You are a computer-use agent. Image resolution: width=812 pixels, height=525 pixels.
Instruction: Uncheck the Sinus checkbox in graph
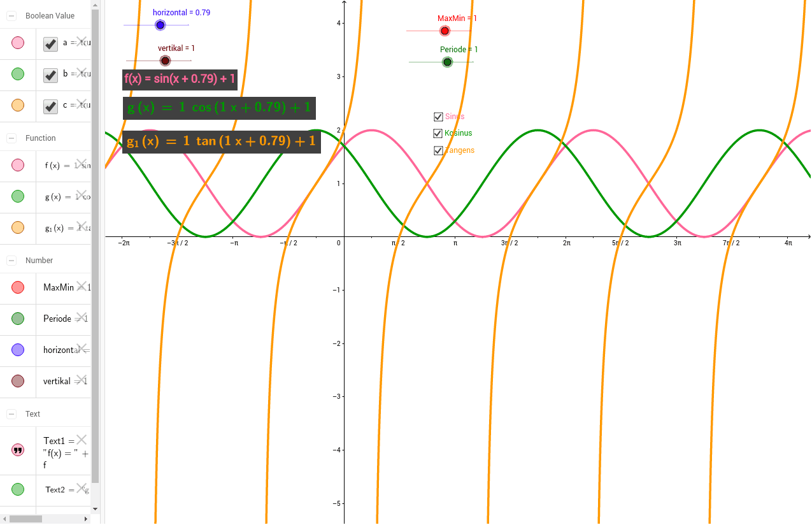pyautogui.click(x=438, y=117)
